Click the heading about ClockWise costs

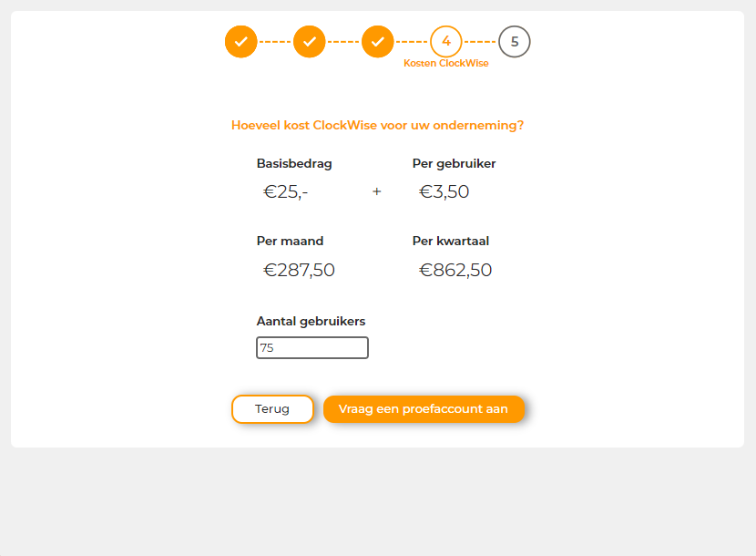(x=377, y=126)
